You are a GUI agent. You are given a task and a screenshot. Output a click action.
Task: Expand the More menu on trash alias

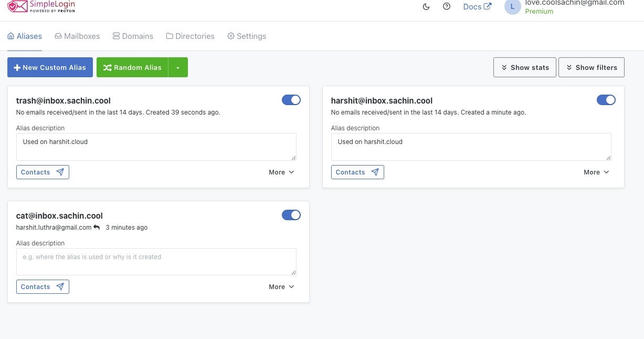(281, 172)
